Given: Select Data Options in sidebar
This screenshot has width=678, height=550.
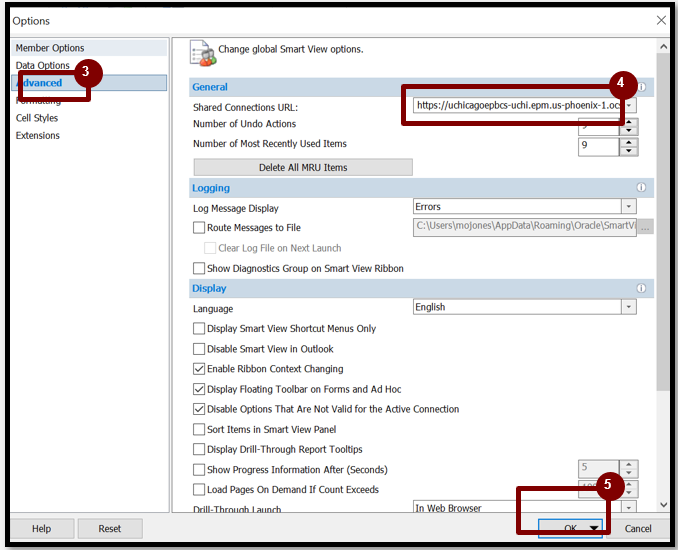Looking at the screenshot, I should 43,65.
